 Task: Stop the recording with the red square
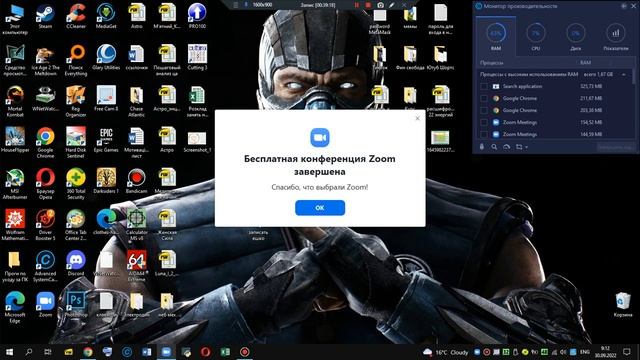(x=368, y=5)
